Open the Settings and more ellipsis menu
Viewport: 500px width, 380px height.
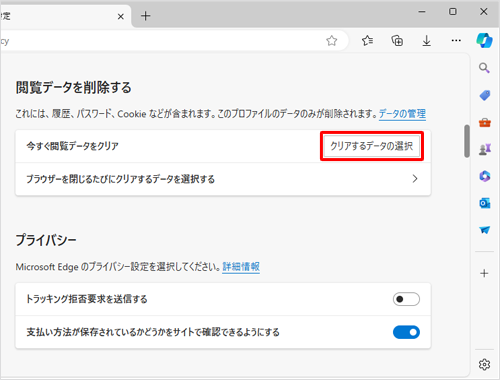pos(456,41)
